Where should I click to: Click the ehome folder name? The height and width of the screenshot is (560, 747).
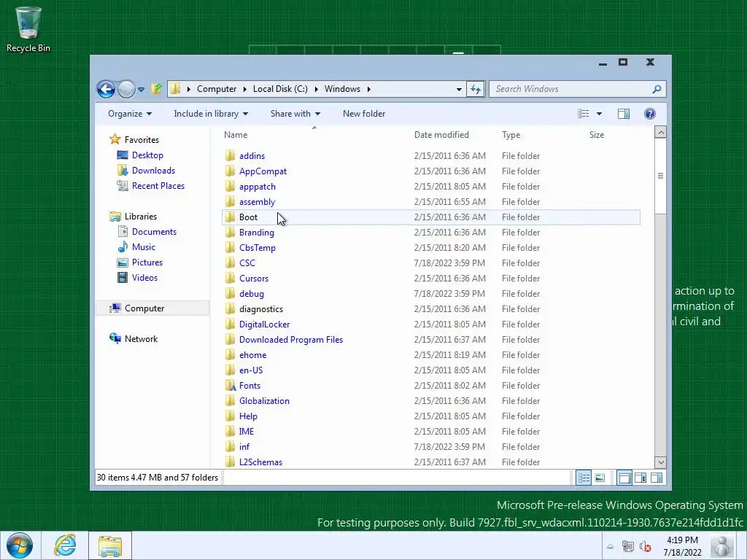click(252, 355)
